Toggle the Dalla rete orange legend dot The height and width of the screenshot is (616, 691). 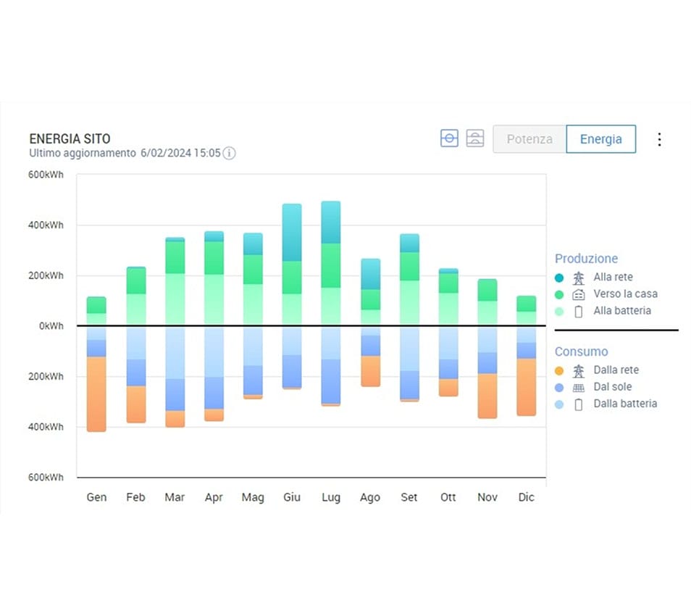point(559,370)
